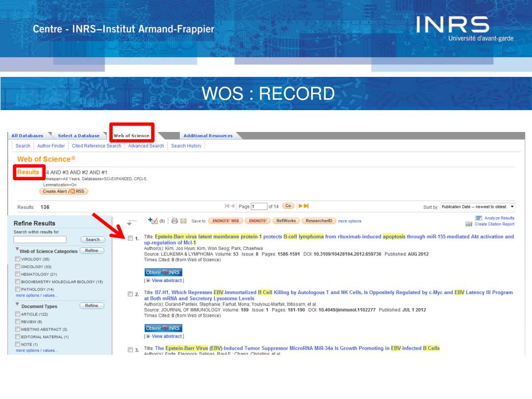Viewport: 532px width, 399px height.
Task: Check the box for record 2
Action: [x=130, y=294]
